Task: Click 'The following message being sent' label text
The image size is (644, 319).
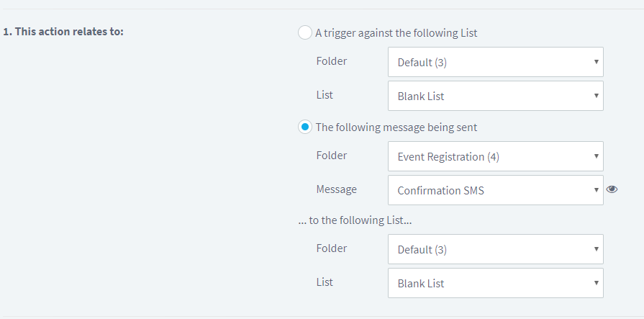Action: [396, 127]
